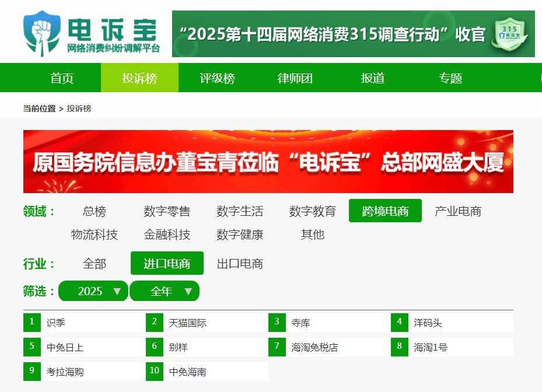Open 考拉海购 ranking entry
Screen dimensions: 542x392
(x=65, y=372)
